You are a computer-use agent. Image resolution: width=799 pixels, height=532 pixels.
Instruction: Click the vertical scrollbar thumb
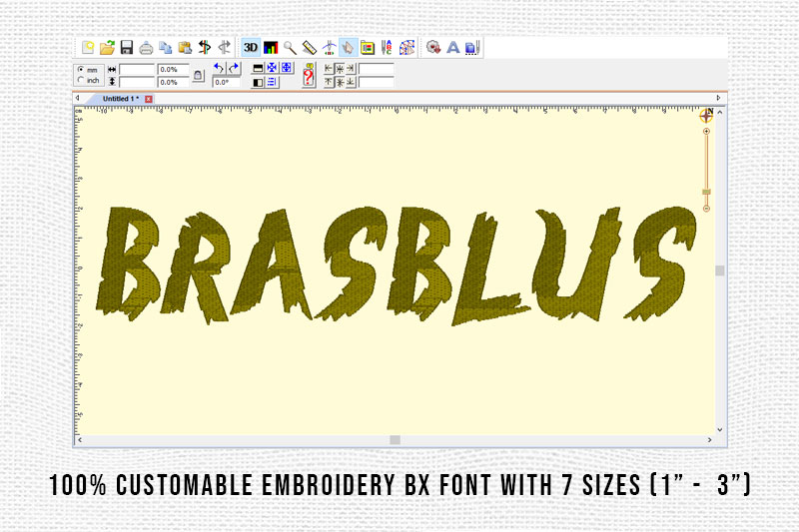click(x=720, y=270)
